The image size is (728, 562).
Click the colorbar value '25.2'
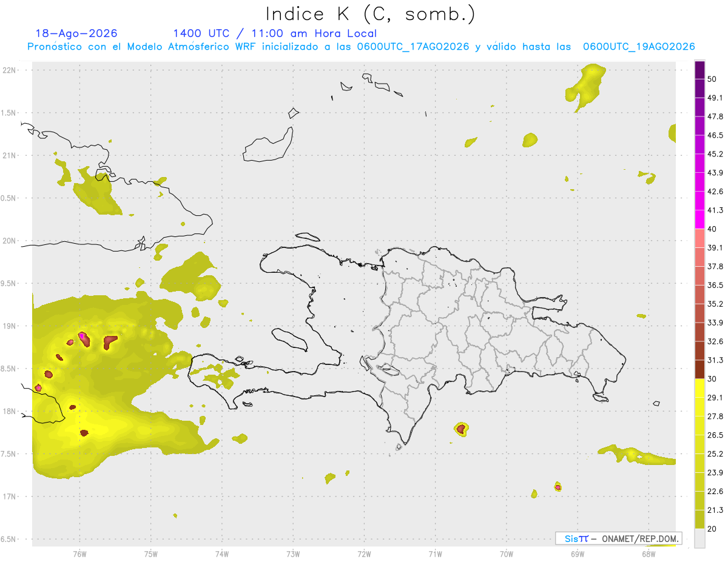715,454
